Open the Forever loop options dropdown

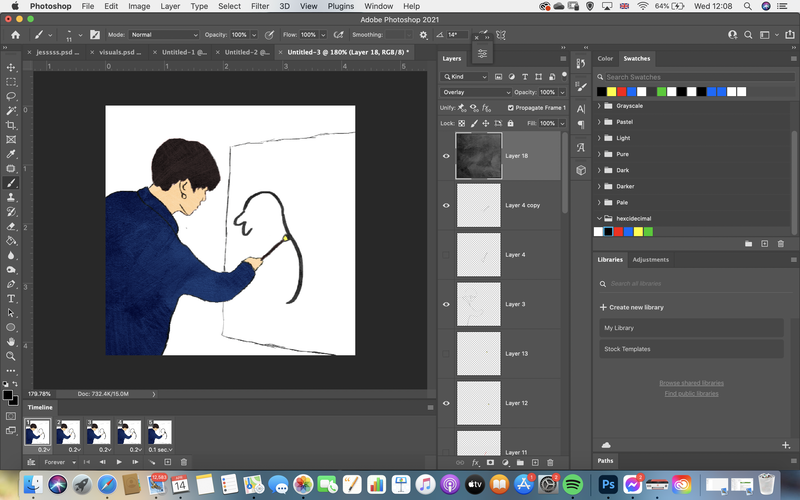point(60,462)
